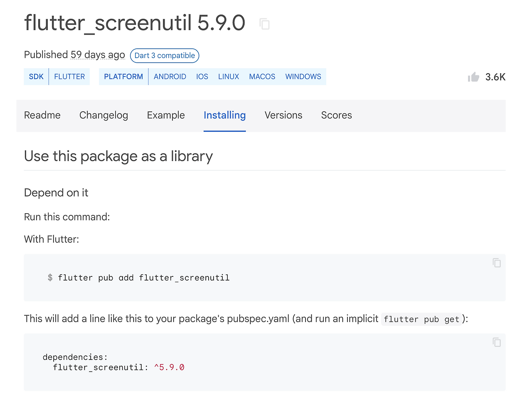Open the Versions tab

point(283,115)
